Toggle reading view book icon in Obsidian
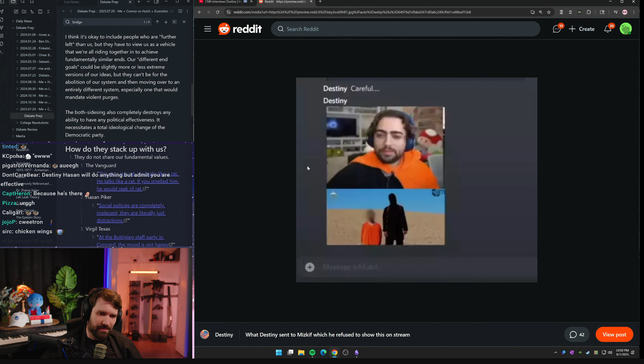 pyautogui.click(x=180, y=11)
